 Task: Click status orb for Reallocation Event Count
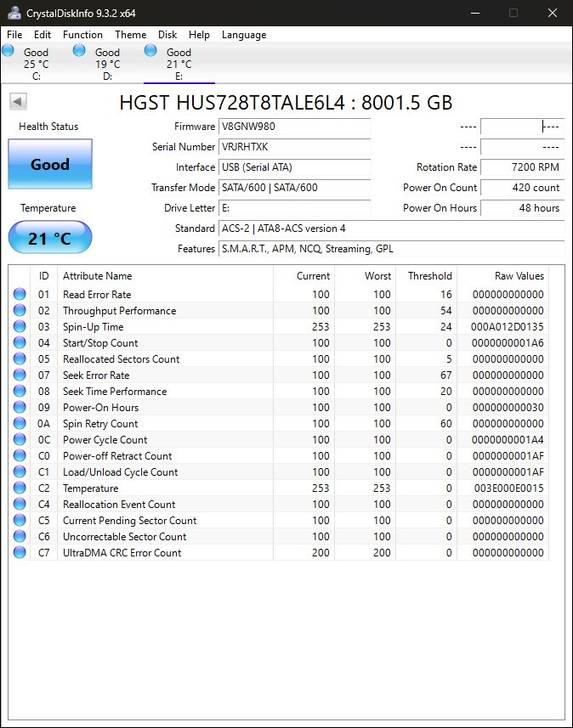[20, 504]
